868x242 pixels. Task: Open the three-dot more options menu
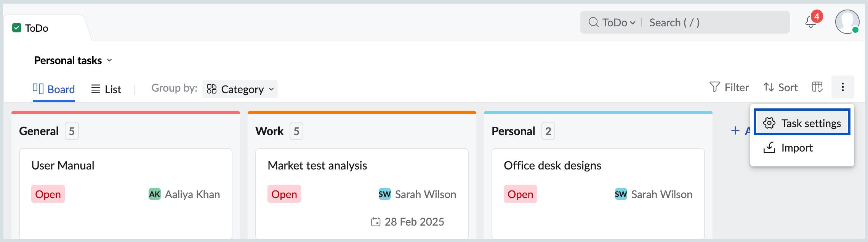click(842, 87)
